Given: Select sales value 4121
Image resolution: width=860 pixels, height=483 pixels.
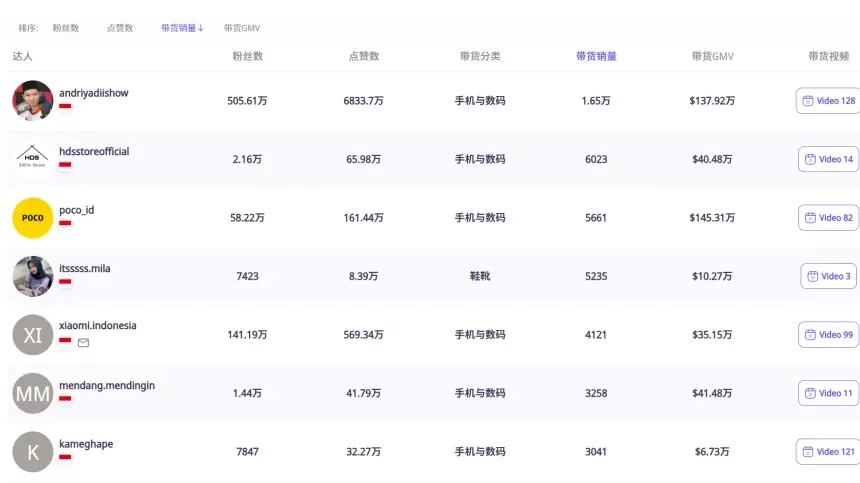Looking at the screenshot, I should 596,334.
